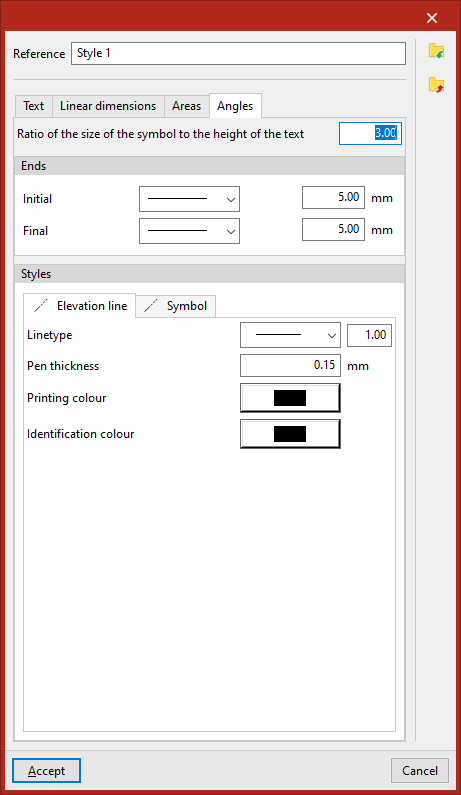Click the diagonal line icon on the Symbol tab
461x795 pixels.
(x=151, y=306)
